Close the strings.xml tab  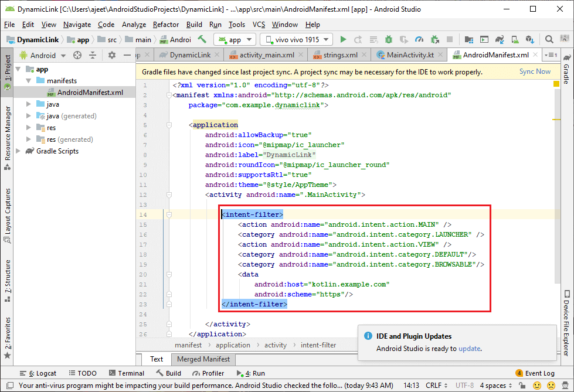tap(364, 55)
